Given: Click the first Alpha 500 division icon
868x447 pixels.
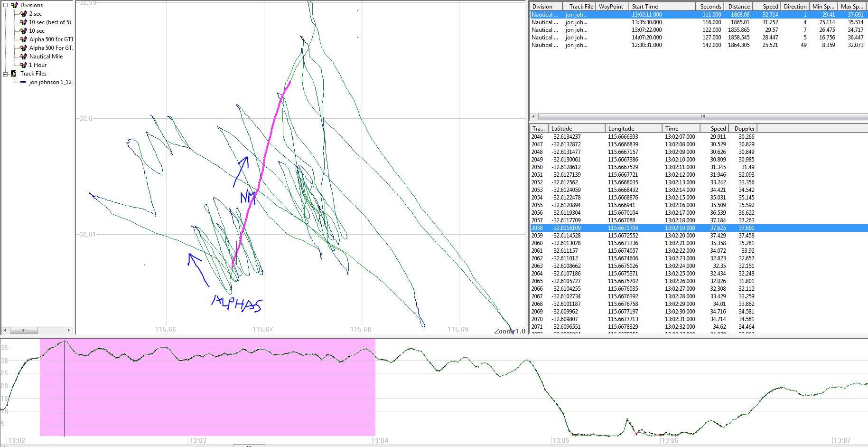Looking at the screenshot, I should point(23,39).
